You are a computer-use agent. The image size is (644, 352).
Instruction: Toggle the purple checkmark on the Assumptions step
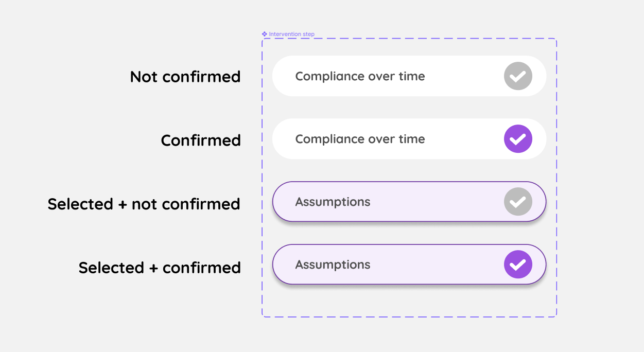(x=517, y=265)
